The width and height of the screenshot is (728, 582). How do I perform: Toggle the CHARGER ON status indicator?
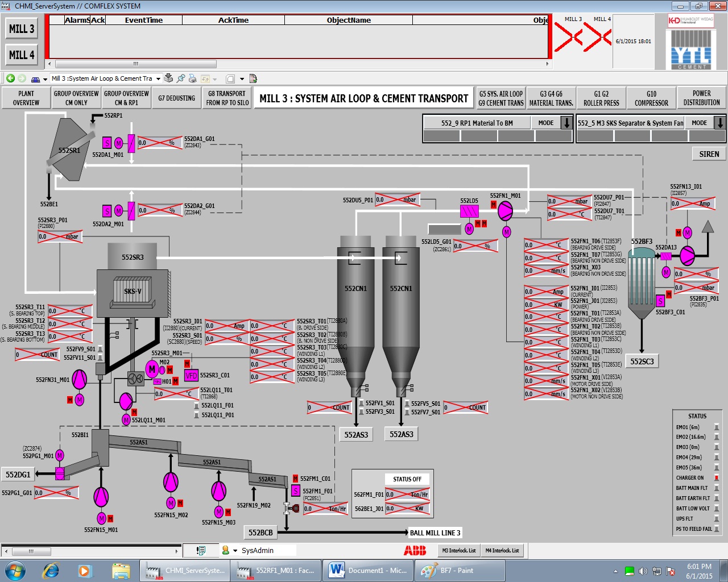[x=717, y=478]
